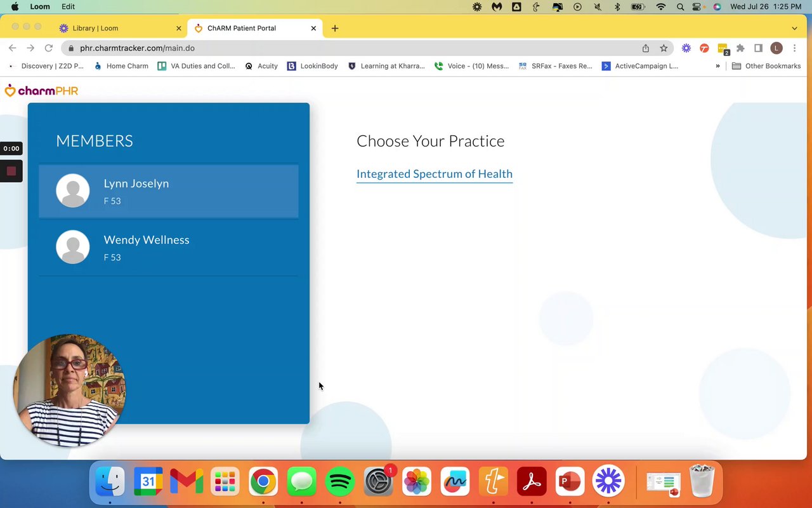Open Google Calendar from the Dock
The image size is (812, 508).
pos(148,482)
